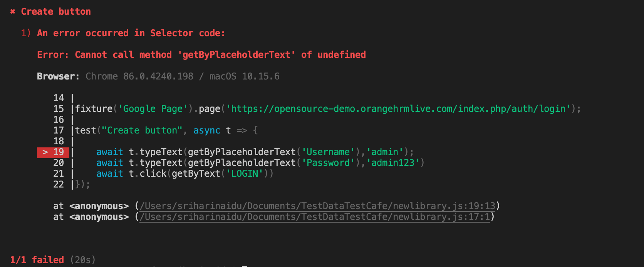Select the '1/1 failed' summary text
This screenshot has height=267, width=644.
click(x=37, y=260)
